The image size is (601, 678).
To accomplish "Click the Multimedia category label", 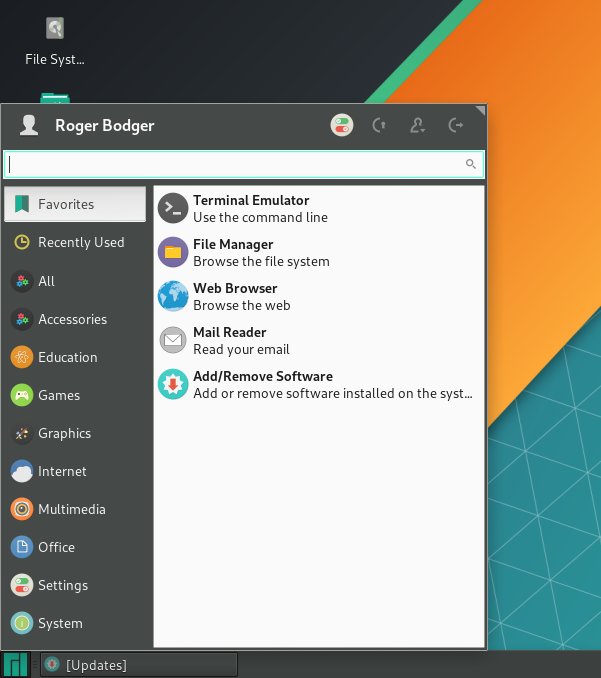I will 72,509.
